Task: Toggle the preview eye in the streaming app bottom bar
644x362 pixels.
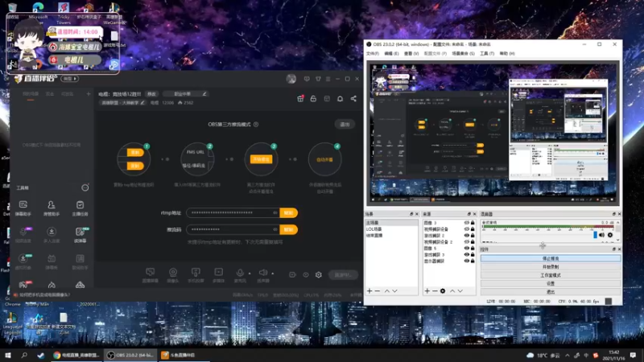Action: point(306,274)
